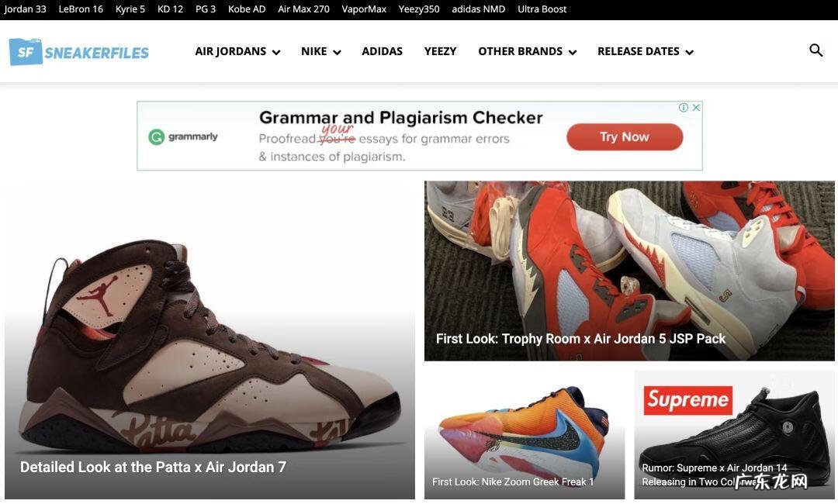Expand the Other Brands dropdown menu
Viewport: 838px width, 504px height.
527,51
